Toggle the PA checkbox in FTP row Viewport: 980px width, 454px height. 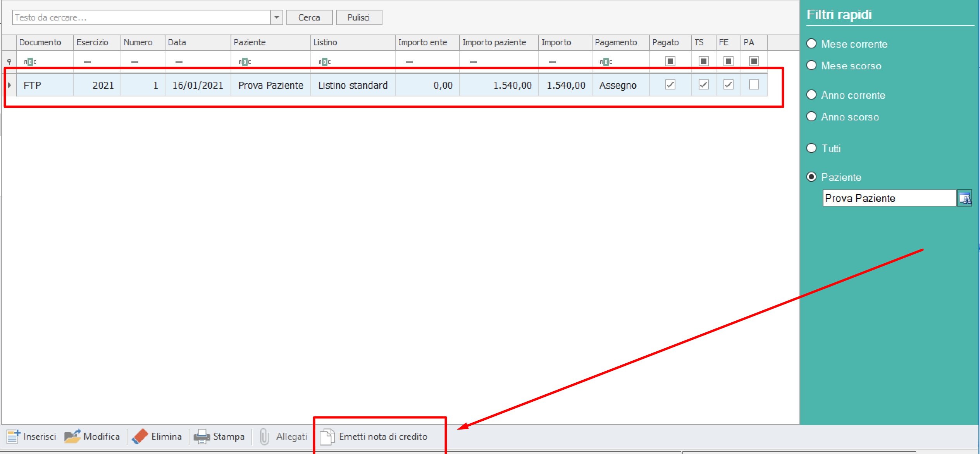754,85
